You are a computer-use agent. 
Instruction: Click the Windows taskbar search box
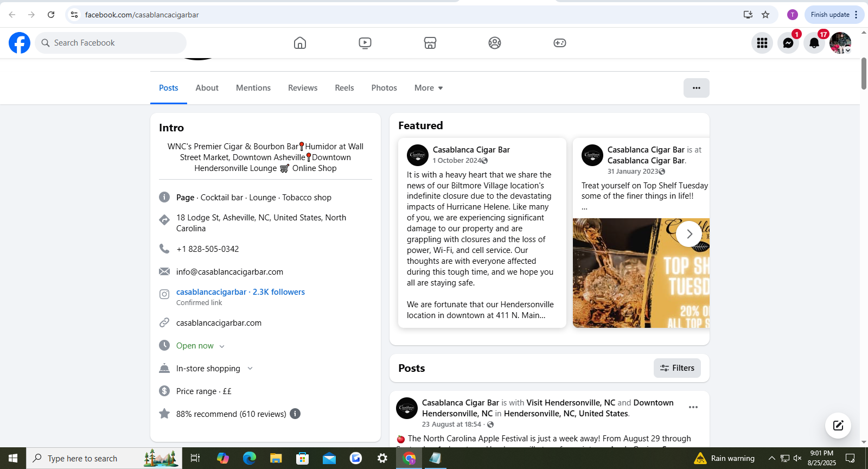click(104, 458)
